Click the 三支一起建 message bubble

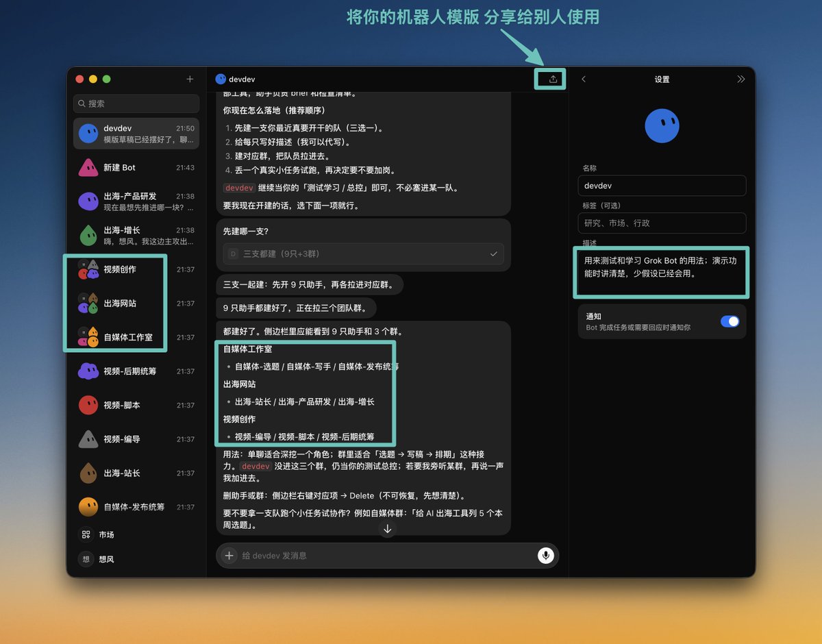click(x=310, y=284)
